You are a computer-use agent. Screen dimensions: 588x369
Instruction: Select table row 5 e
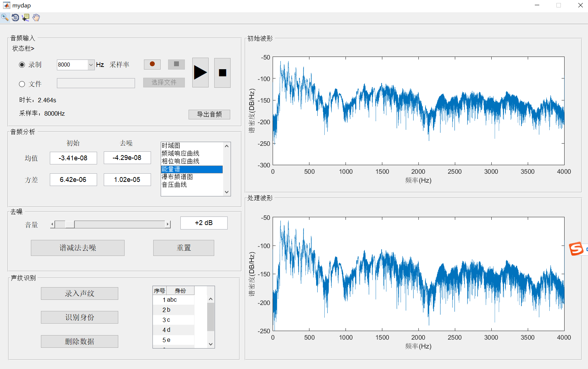point(174,340)
